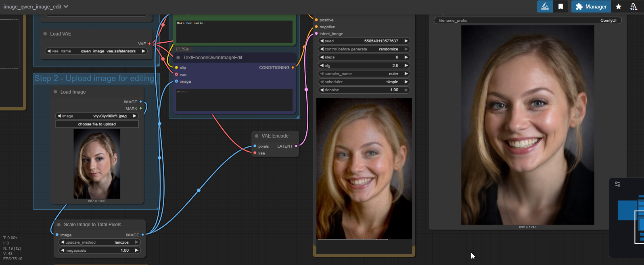The width and height of the screenshot is (644, 265).
Task: Click the Make her smile prompt text box
Action: (234, 31)
